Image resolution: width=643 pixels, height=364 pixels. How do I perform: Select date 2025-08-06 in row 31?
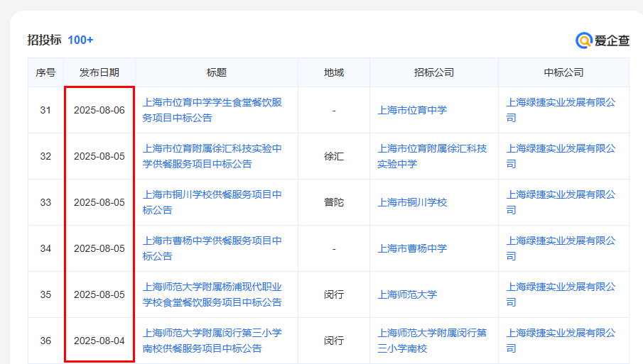tap(99, 110)
